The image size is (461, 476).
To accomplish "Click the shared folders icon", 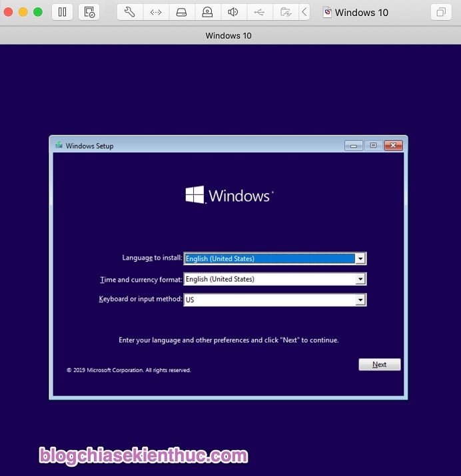I will pyautogui.click(x=286, y=12).
